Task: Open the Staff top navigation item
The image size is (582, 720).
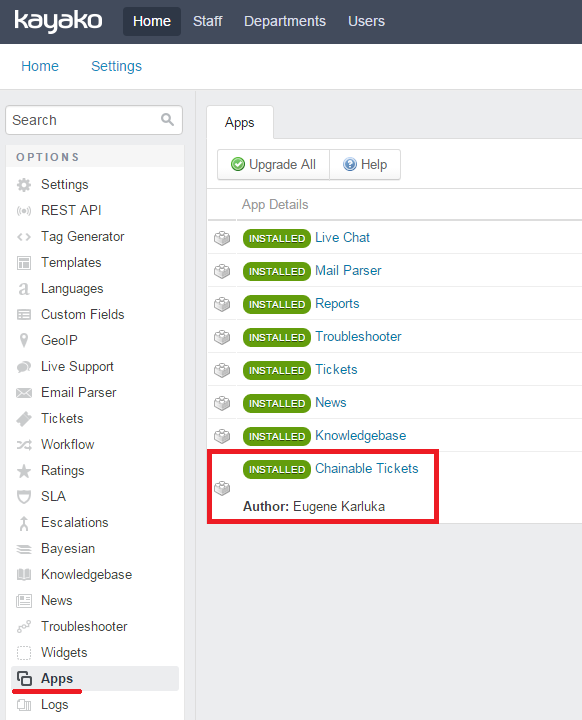Action: coord(208,21)
